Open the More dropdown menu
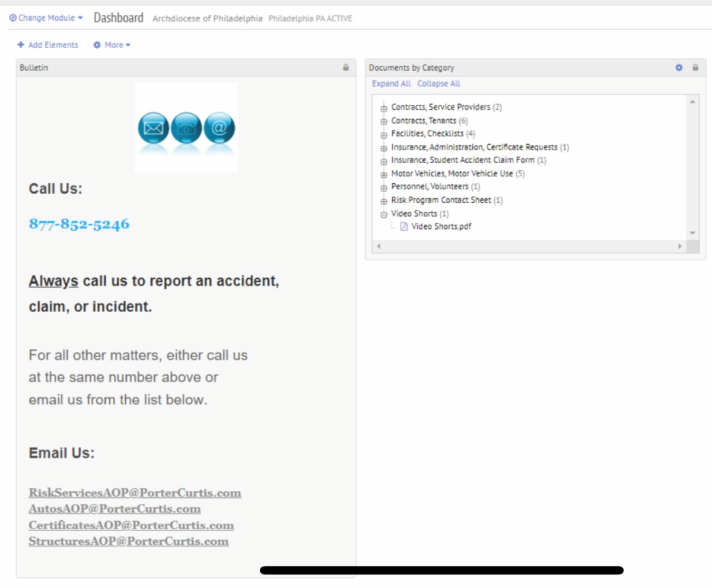Screen dimensions: 712x588 [x=112, y=45]
